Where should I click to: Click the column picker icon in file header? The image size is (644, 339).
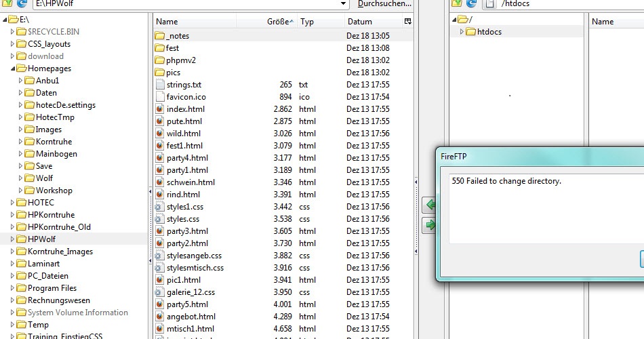click(x=407, y=22)
